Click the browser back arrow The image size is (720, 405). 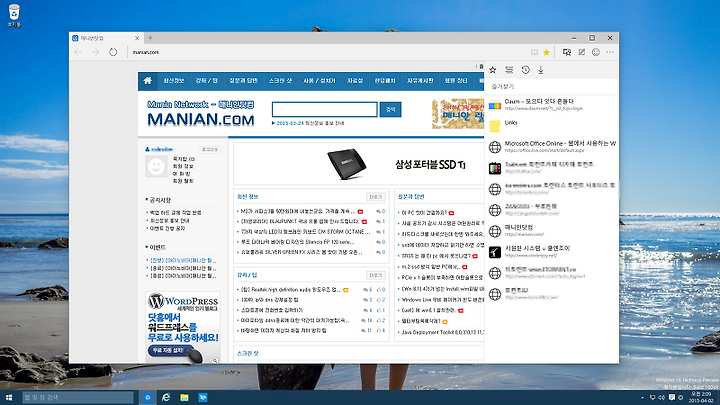tap(78, 52)
